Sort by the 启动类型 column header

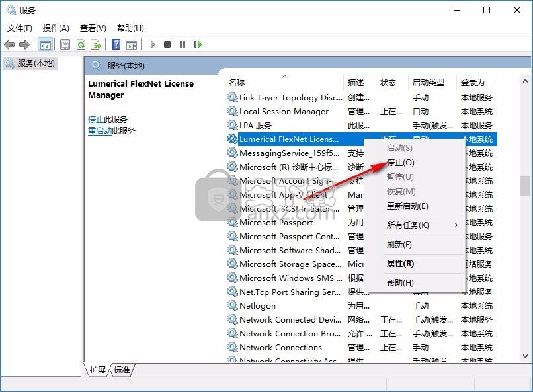coord(429,82)
